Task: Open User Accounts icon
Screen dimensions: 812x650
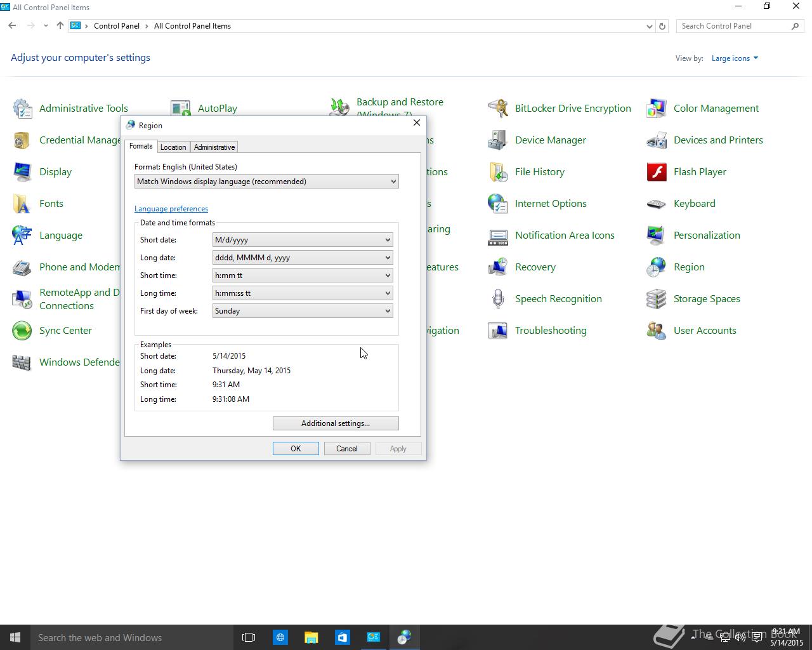Action: [657, 331]
